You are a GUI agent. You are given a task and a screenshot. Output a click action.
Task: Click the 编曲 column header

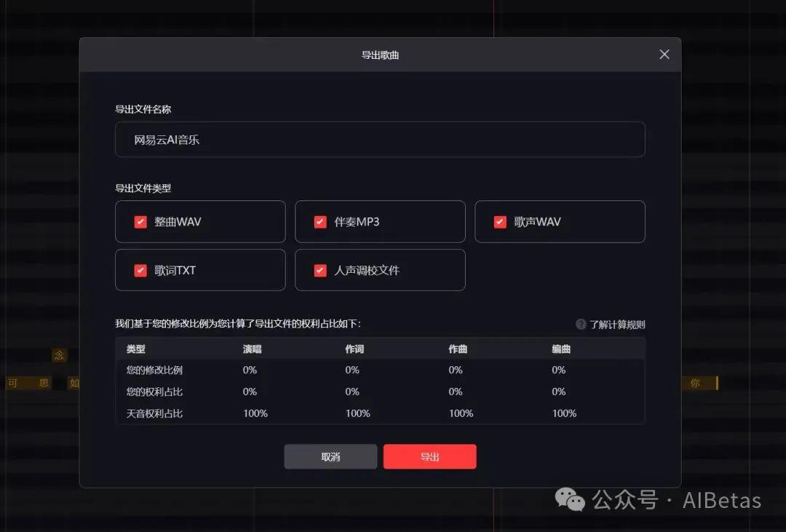[x=561, y=349]
